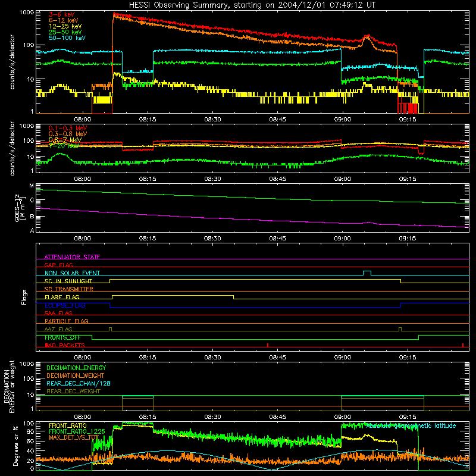
Task: Click the BAD_PACKETS tick mark near 08:43
Action: [267, 345]
